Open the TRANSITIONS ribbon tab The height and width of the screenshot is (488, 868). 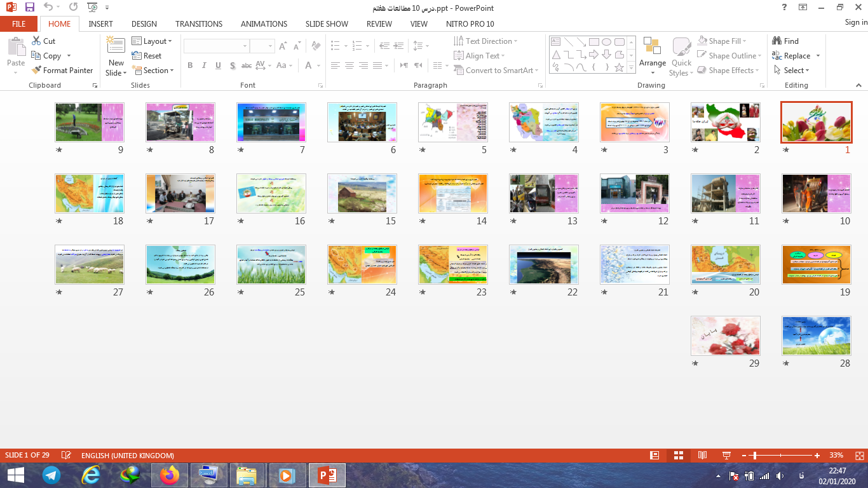[x=199, y=24]
